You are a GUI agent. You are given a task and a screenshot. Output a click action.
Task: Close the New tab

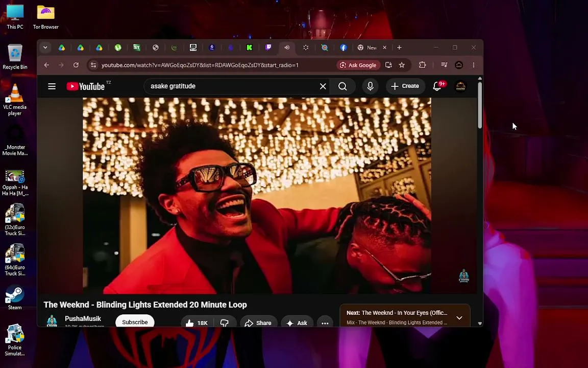pos(384,48)
